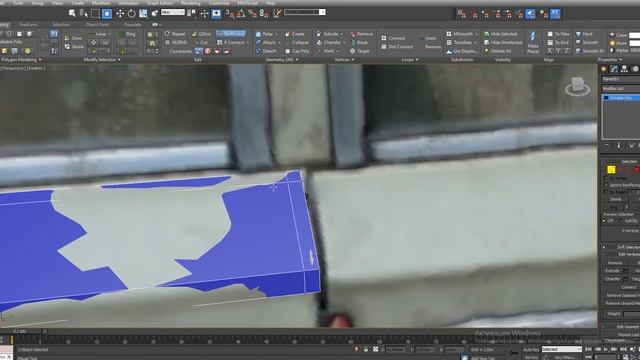Click the Grow selection button
The width and height of the screenshot is (640, 360).
click(x=73, y=38)
